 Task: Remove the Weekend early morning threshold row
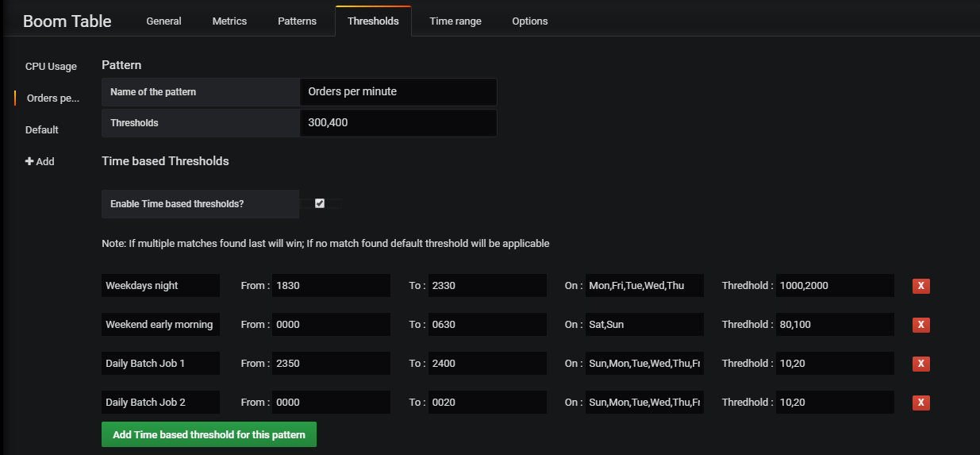(x=920, y=325)
